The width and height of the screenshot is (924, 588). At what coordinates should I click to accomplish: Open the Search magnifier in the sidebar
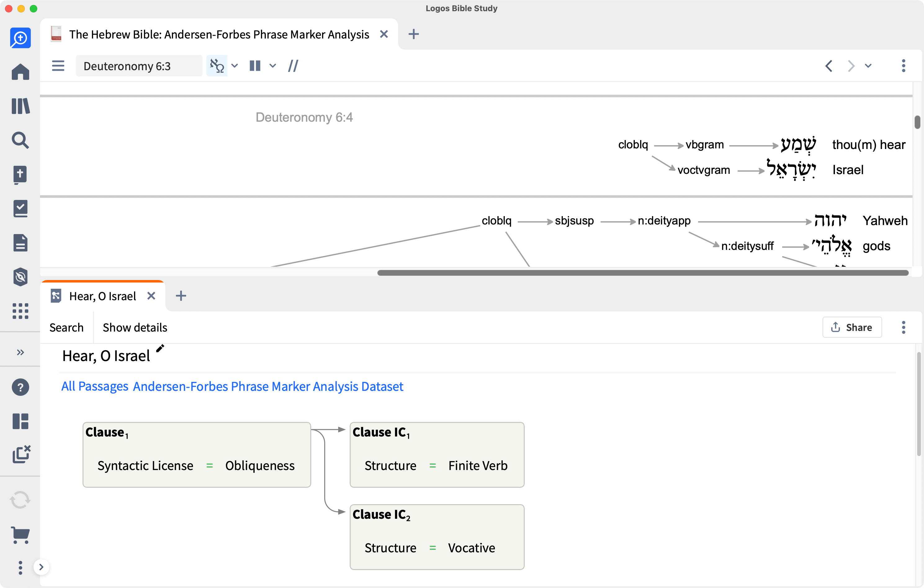[20, 140]
